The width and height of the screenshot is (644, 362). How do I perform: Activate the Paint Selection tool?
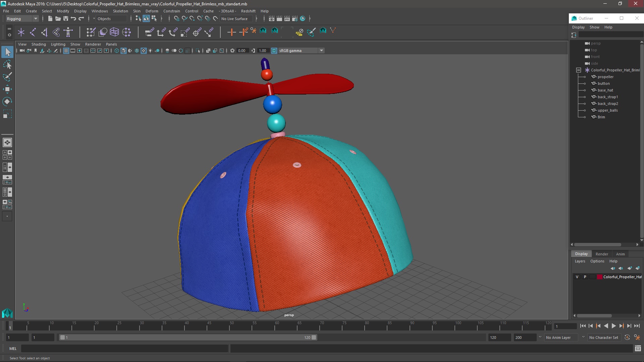click(7, 77)
